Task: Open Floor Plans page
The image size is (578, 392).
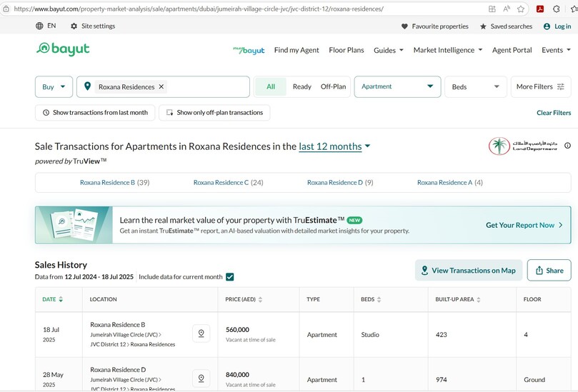Action: 346,50
